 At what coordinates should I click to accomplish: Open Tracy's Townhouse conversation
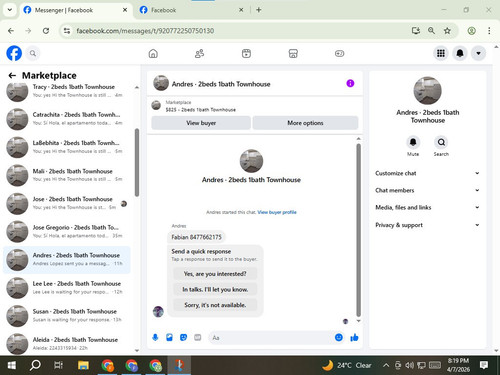coord(67,91)
